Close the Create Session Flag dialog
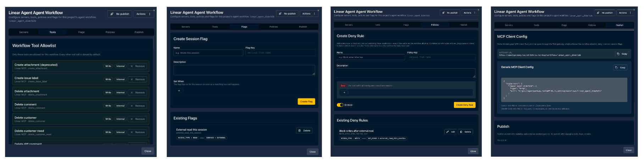Screen dimensions: 644x162 pyautogui.click(x=312, y=152)
